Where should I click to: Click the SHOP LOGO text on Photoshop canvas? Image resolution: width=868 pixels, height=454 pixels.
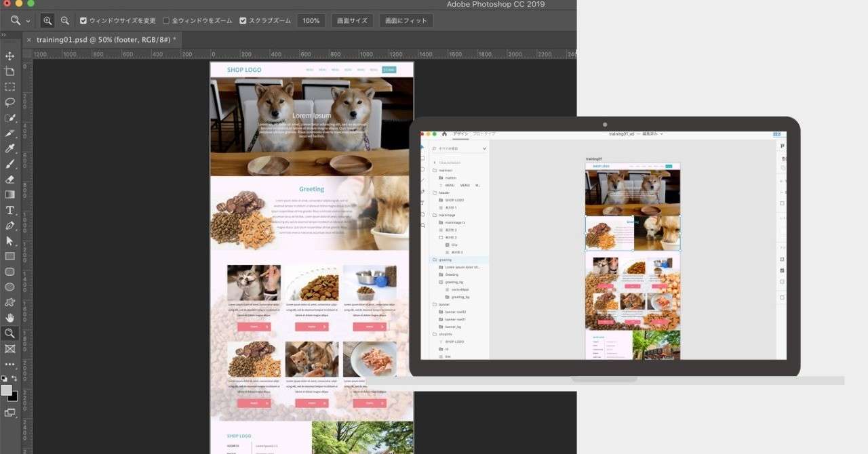pyautogui.click(x=244, y=70)
